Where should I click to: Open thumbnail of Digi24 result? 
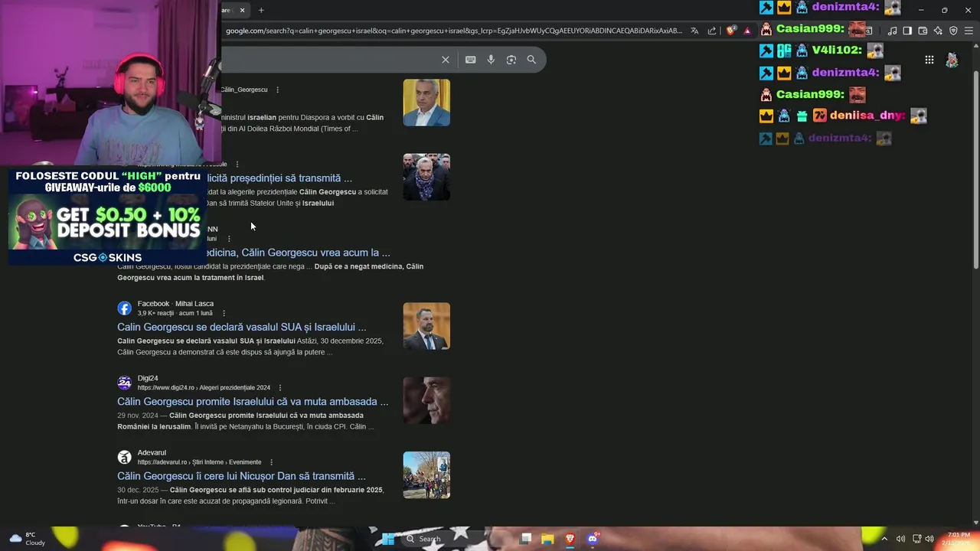click(426, 400)
